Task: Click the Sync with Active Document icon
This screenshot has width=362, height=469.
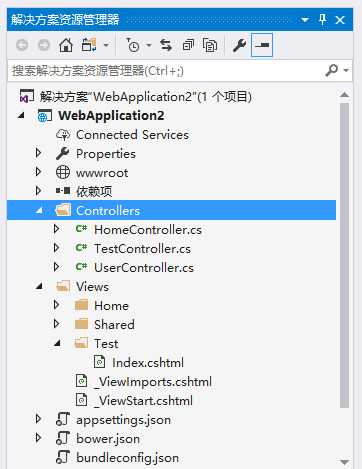Action: tap(166, 45)
